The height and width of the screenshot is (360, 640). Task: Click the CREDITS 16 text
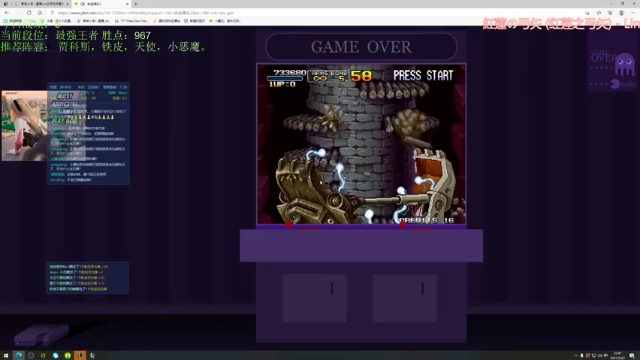(x=427, y=220)
